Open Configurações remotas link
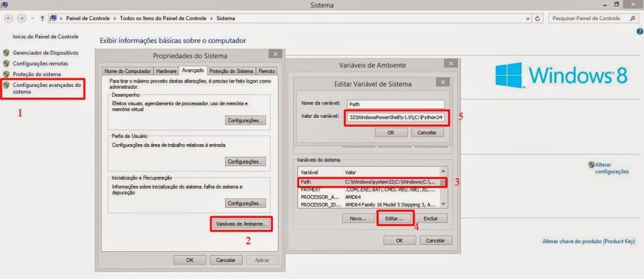This screenshot has width=644, height=279. click(x=40, y=64)
